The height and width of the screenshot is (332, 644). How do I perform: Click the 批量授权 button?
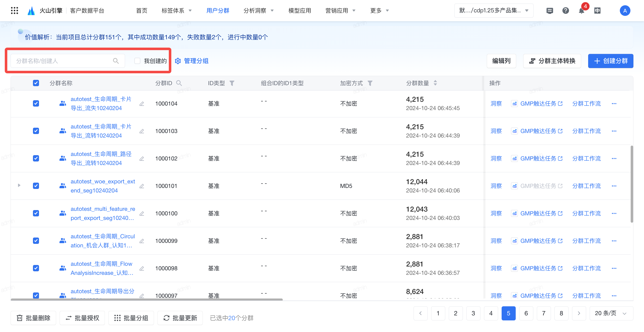(x=82, y=318)
